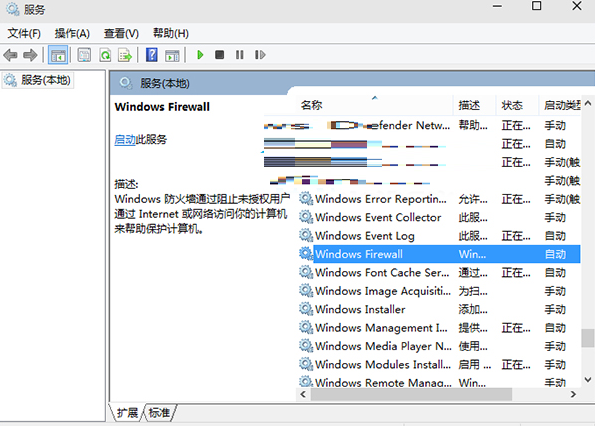Restart the service with the resume/restart button

(x=260, y=55)
